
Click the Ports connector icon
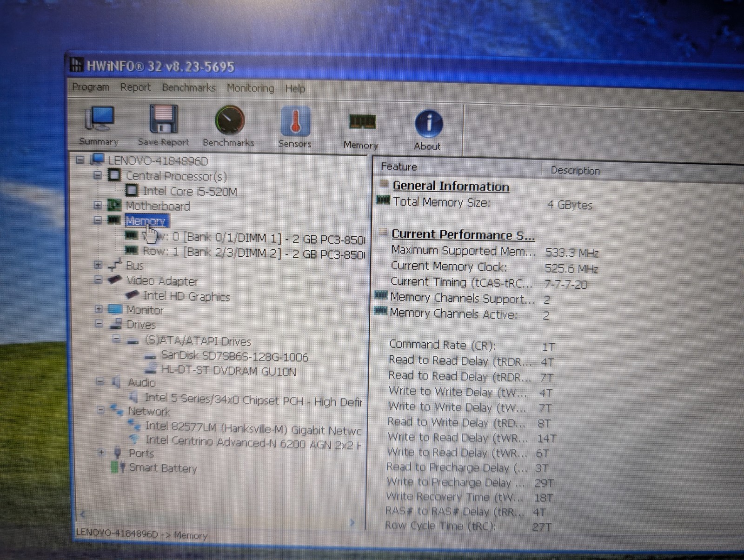click(118, 453)
